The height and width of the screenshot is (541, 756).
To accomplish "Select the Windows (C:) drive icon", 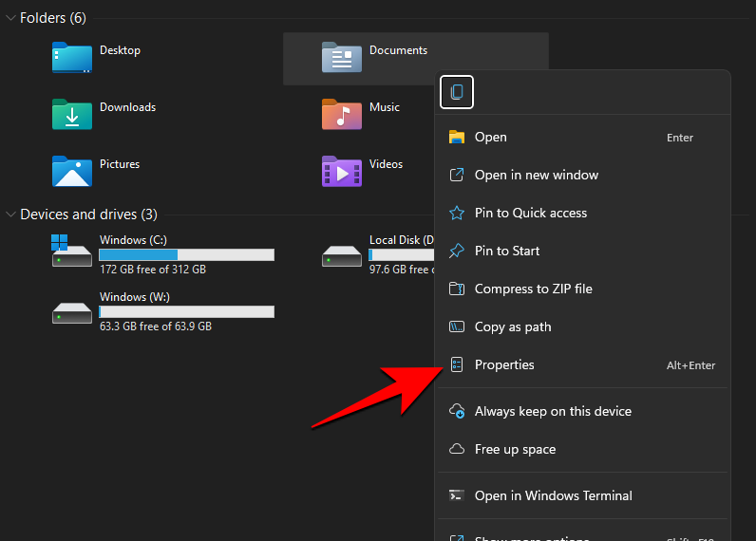I will click(x=71, y=251).
